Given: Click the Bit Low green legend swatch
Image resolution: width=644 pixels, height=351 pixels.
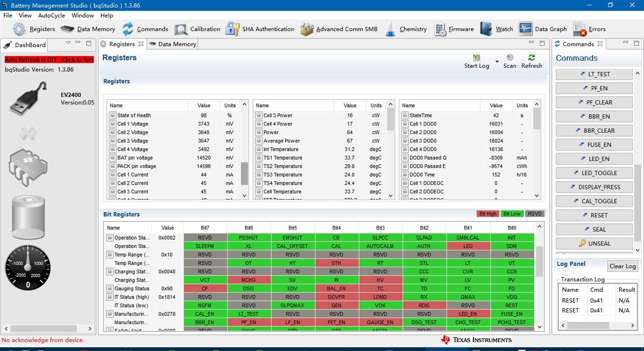Looking at the screenshot, I should (x=512, y=214).
